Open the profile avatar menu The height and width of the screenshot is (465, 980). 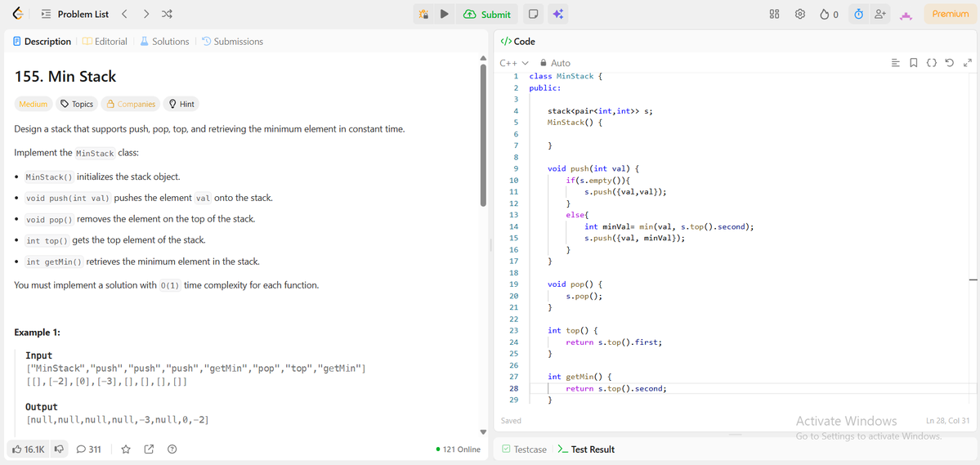point(906,15)
